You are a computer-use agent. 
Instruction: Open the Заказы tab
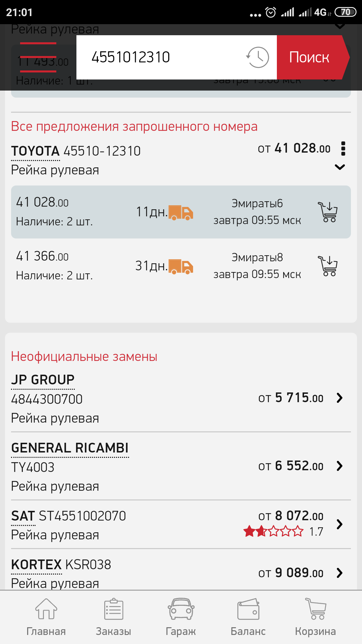pyautogui.click(x=113, y=617)
